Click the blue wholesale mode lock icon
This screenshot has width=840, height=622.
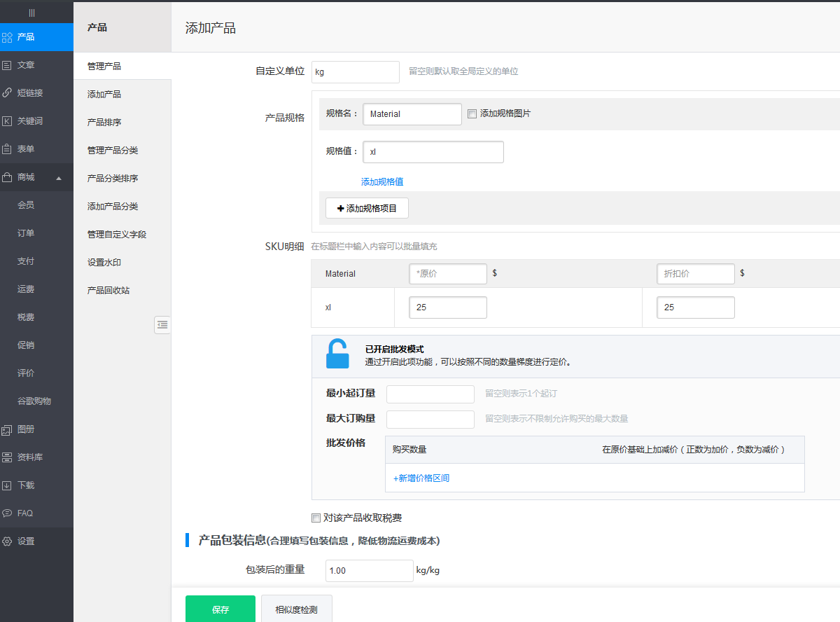(337, 354)
